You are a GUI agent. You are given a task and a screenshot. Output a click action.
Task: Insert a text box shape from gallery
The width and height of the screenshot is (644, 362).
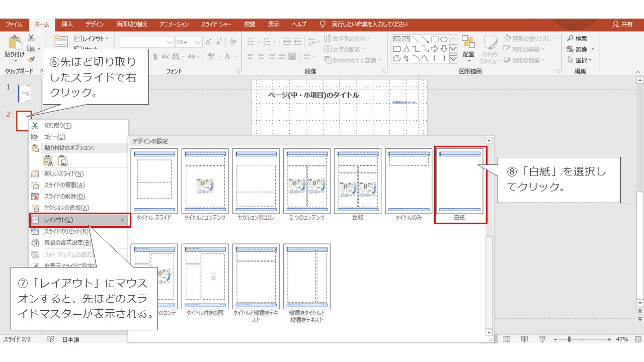pos(396,39)
